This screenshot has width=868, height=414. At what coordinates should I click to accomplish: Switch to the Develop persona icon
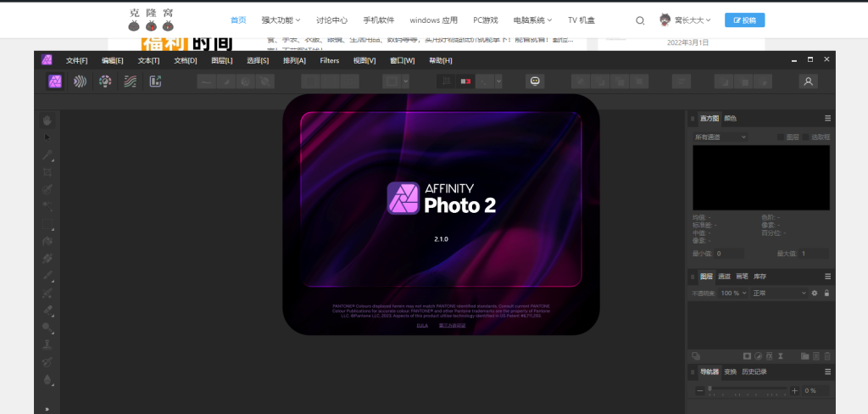pyautogui.click(x=105, y=81)
